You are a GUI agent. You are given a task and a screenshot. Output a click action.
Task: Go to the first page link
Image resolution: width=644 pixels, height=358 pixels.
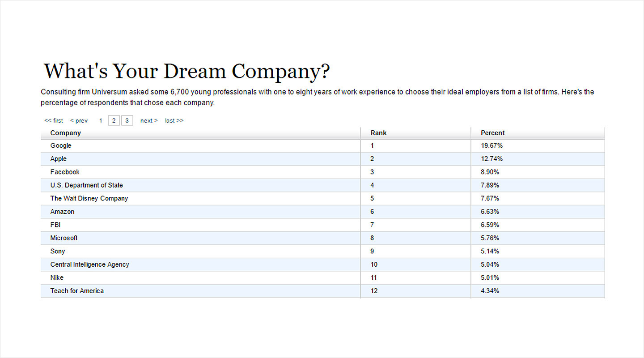pos(54,121)
